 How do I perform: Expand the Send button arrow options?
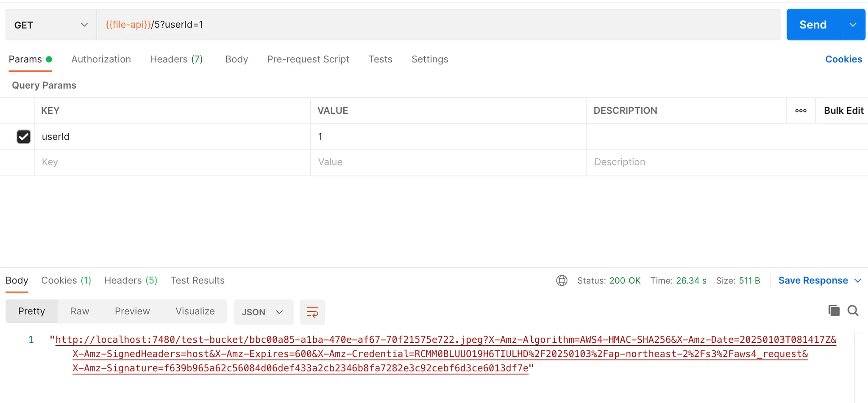(853, 25)
